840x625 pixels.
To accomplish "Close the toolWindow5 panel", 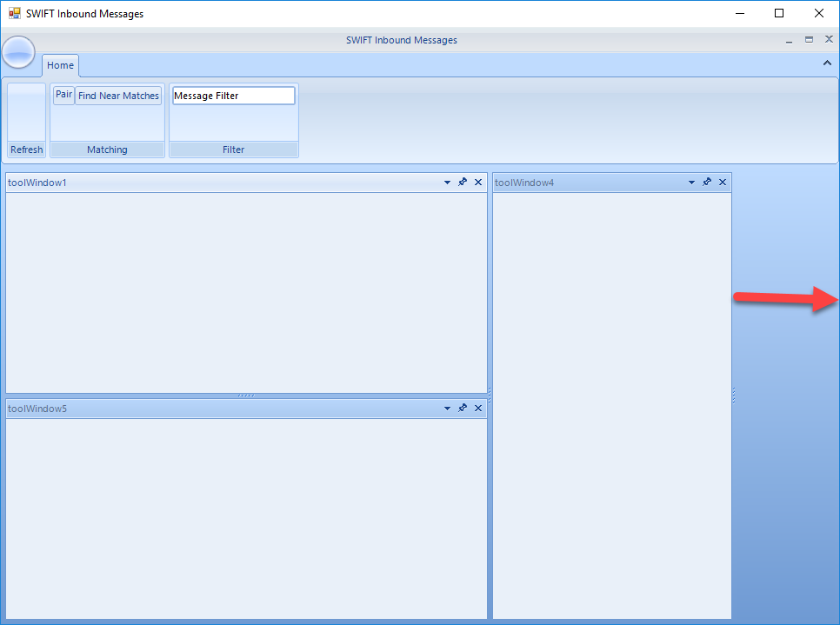I will [478, 408].
